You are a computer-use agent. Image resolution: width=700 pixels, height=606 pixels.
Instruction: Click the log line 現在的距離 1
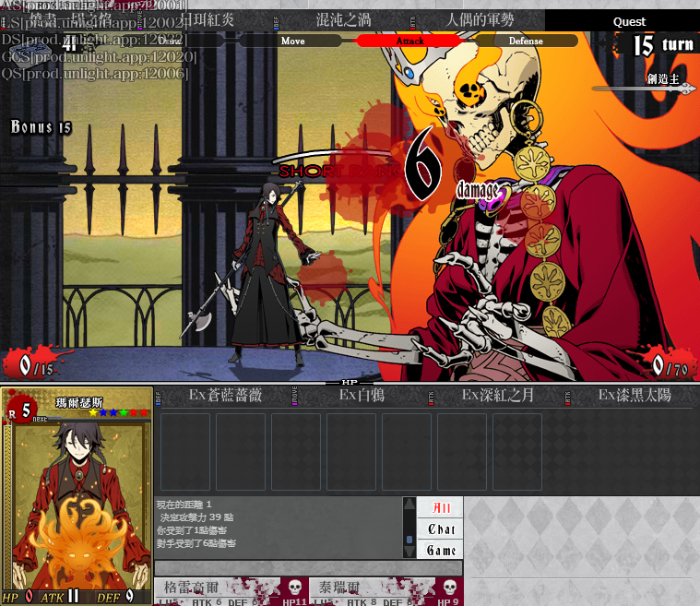click(x=184, y=505)
